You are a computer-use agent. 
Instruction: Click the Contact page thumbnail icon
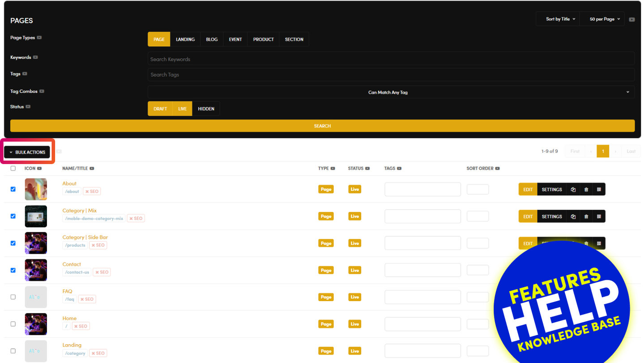[x=36, y=270]
